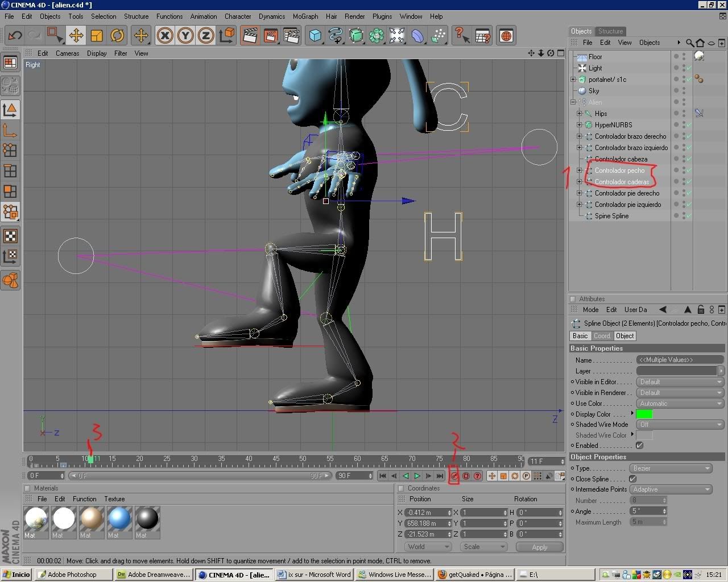
Task: Toggle Y axis lock
Action: pyautogui.click(x=185, y=36)
